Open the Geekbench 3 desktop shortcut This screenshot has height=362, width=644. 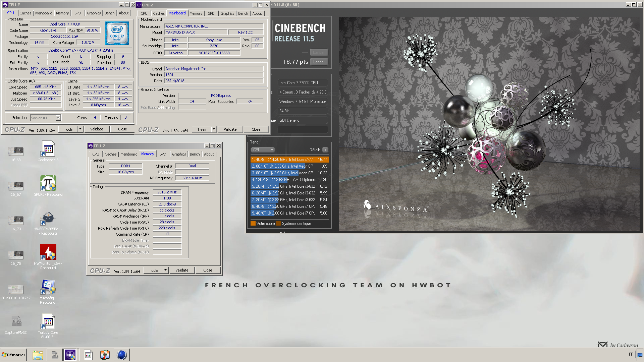[x=48, y=151]
